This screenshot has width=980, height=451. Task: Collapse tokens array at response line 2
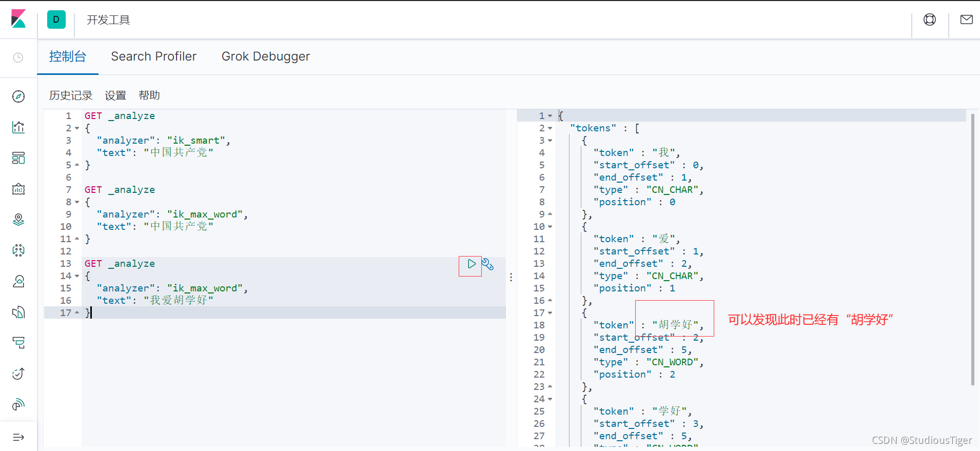click(550, 128)
